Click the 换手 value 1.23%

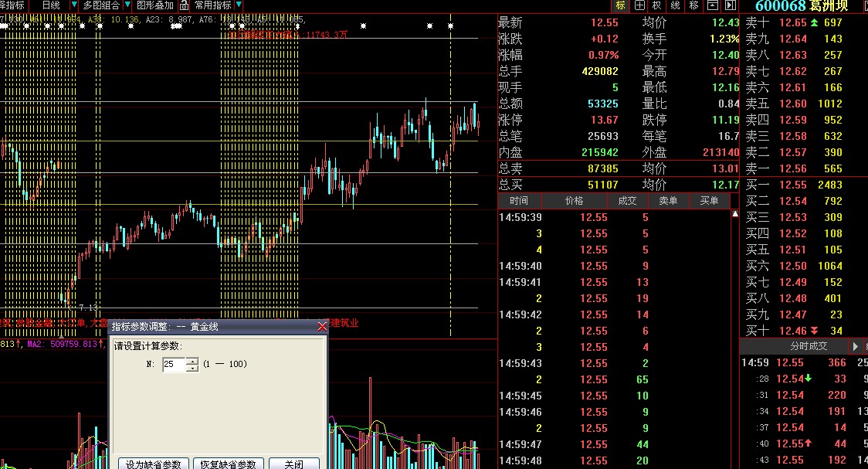point(724,39)
